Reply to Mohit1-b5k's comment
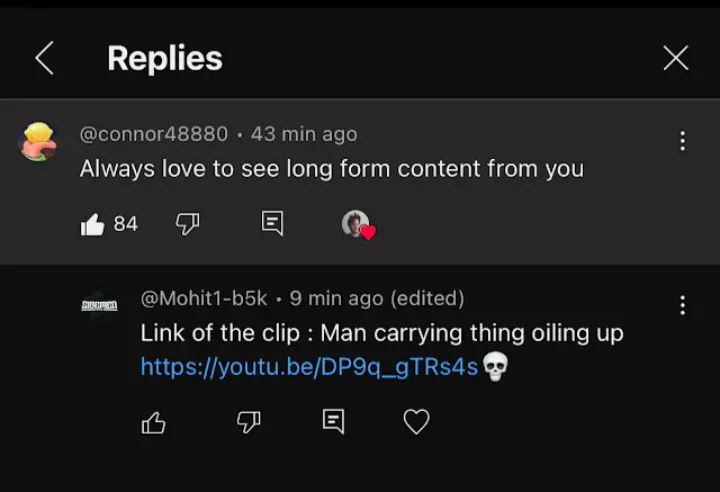This screenshot has width=720, height=492. tap(333, 422)
